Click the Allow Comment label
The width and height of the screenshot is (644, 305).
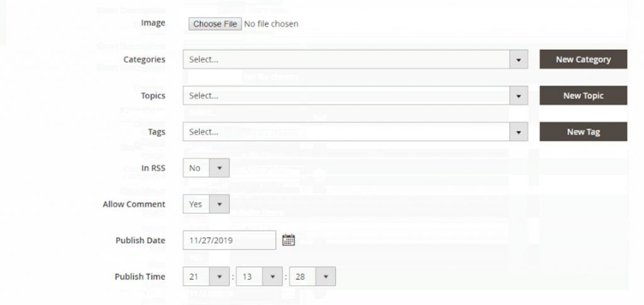point(134,204)
